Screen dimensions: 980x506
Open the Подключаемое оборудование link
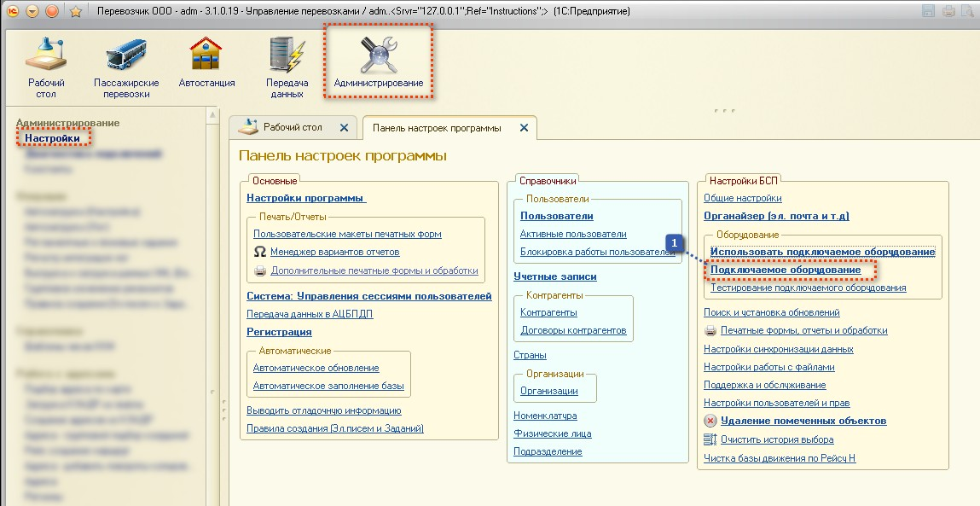[786, 270]
